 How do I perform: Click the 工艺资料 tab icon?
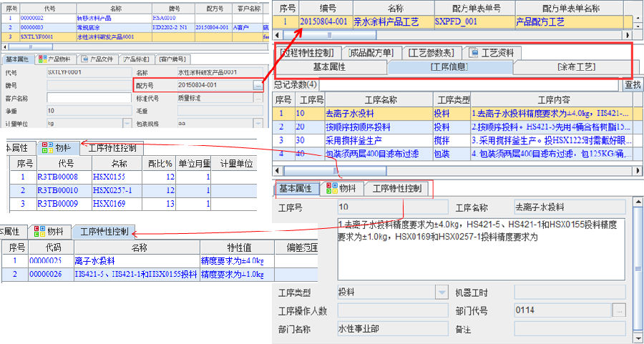tap(475, 52)
